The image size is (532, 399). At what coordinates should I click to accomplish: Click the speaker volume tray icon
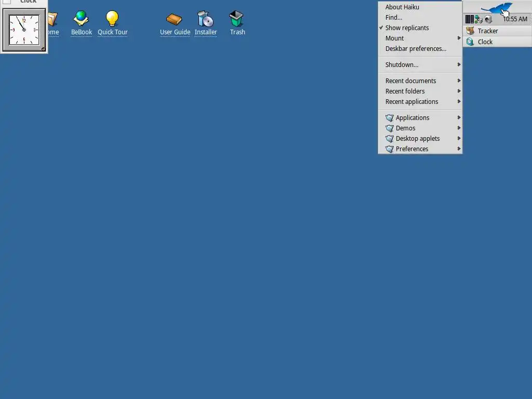(488, 19)
